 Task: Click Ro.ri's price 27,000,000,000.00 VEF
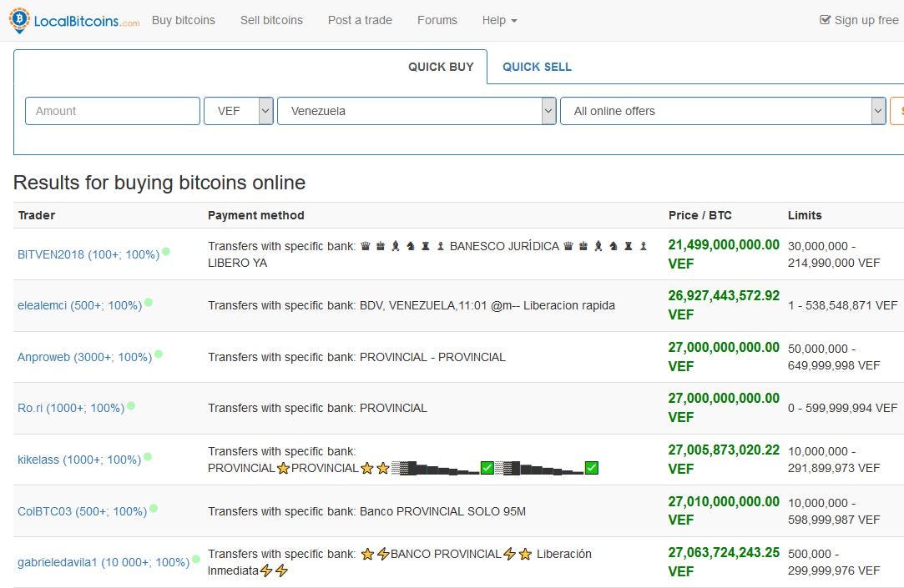pos(724,408)
